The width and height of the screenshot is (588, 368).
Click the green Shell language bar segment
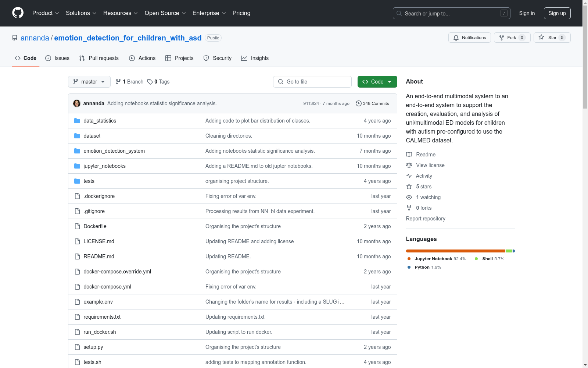(x=509, y=251)
